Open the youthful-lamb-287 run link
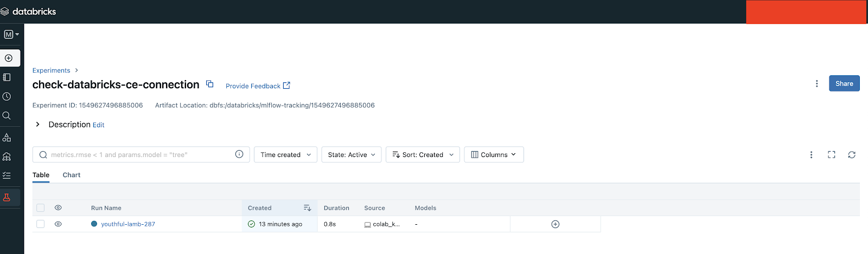The image size is (868, 254). pyautogui.click(x=128, y=224)
